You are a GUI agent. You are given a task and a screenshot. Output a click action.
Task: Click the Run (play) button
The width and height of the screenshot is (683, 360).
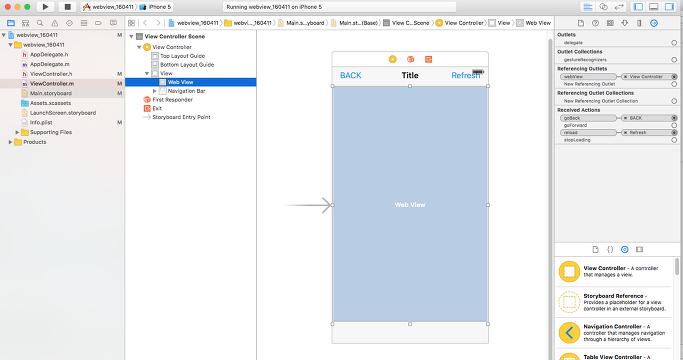pyautogui.click(x=45, y=7)
